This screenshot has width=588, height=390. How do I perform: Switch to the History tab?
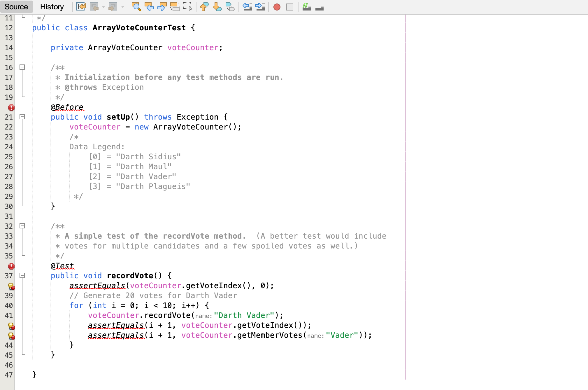pyautogui.click(x=52, y=7)
